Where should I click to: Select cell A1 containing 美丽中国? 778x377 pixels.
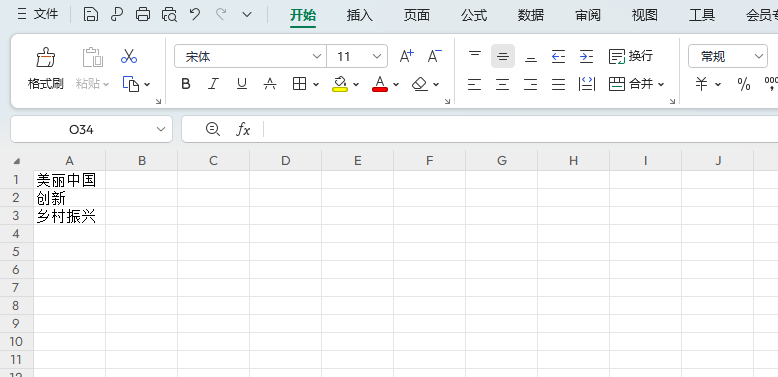tap(69, 180)
